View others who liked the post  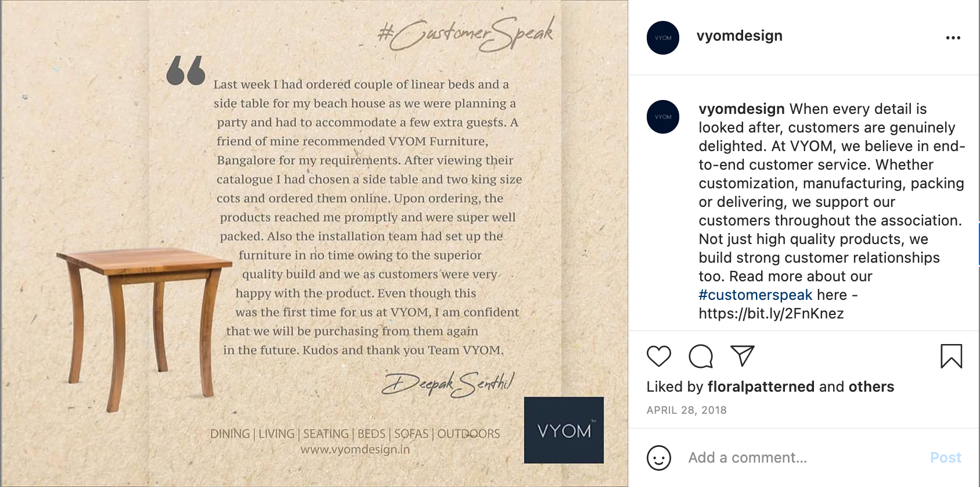click(x=871, y=387)
